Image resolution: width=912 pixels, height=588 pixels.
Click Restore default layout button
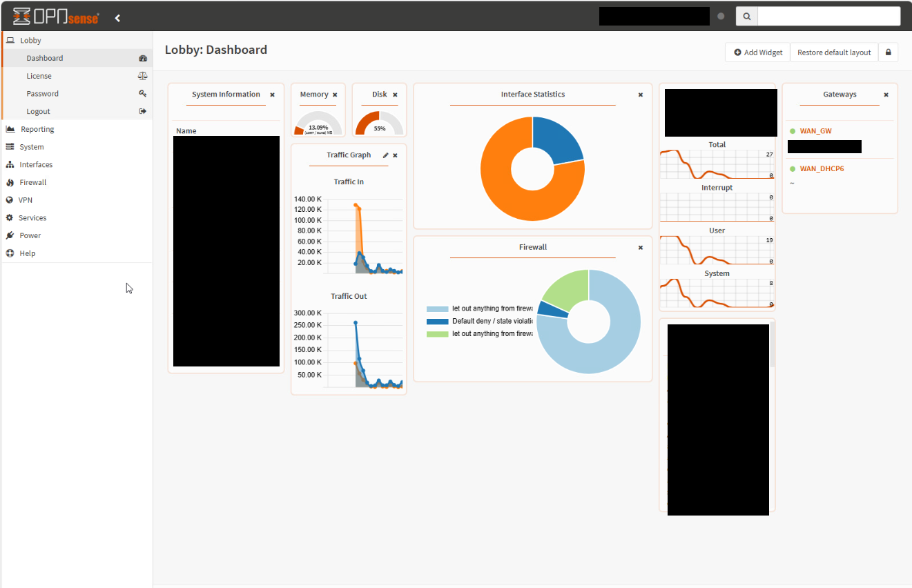[x=834, y=52]
